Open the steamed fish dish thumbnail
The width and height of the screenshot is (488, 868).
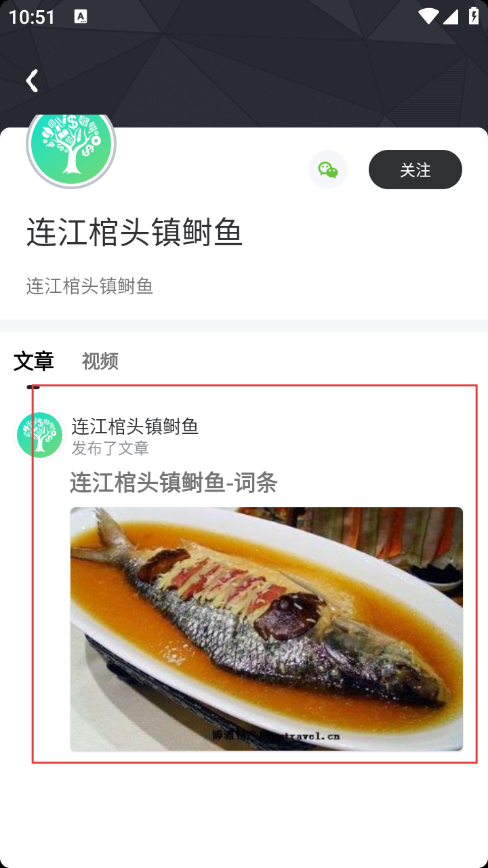pyautogui.click(x=266, y=629)
